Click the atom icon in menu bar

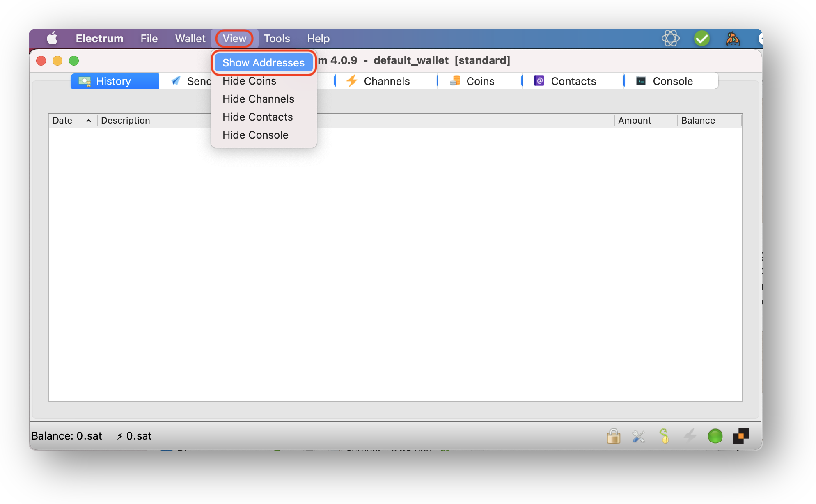tap(671, 39)
